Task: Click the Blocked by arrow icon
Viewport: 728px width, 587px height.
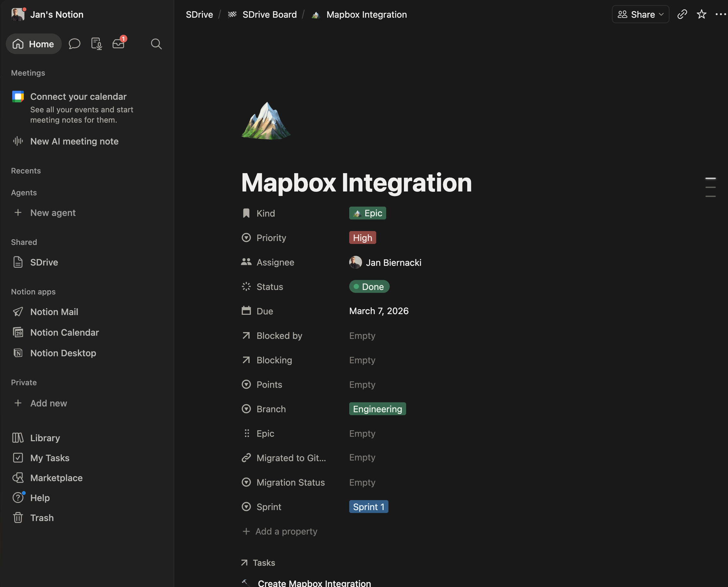Action: pos(246,335)
